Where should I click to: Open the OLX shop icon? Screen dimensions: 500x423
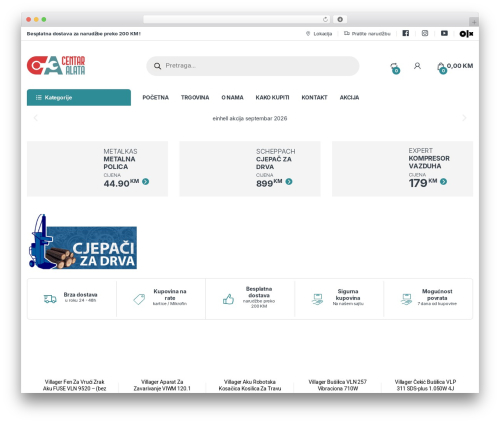[466, 34]
